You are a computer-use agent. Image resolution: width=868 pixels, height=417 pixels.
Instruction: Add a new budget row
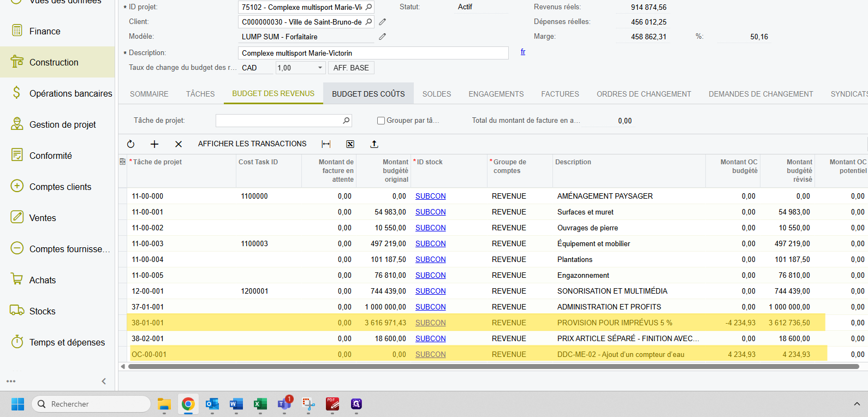(154, 144)
